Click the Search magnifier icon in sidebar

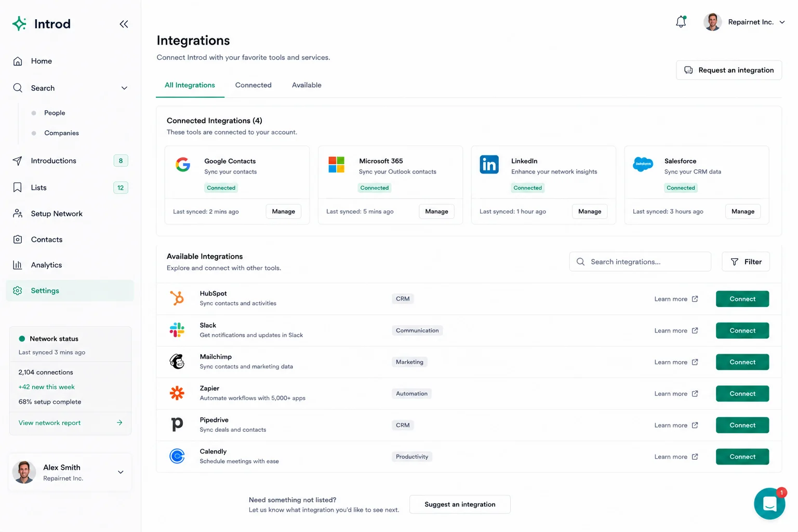pos(18,88)
